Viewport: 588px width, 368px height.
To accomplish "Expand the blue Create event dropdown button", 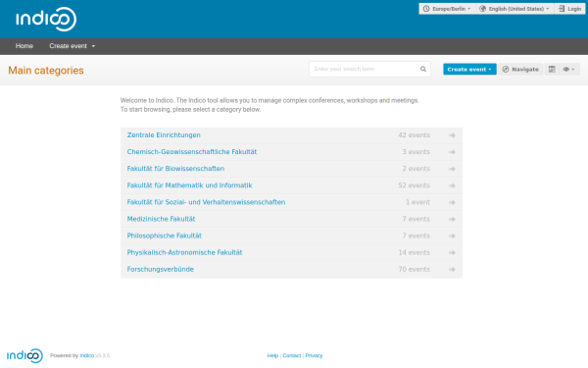I will coord(469,69).
